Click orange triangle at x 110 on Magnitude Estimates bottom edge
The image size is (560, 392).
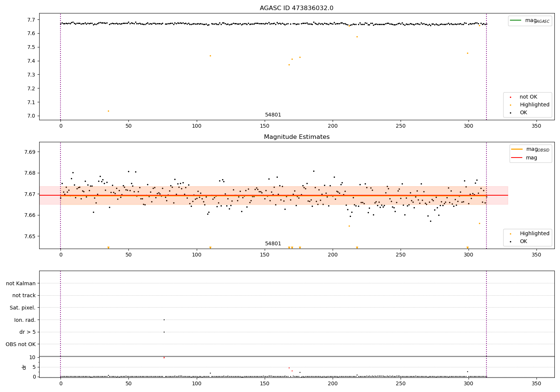click(210, 248)
